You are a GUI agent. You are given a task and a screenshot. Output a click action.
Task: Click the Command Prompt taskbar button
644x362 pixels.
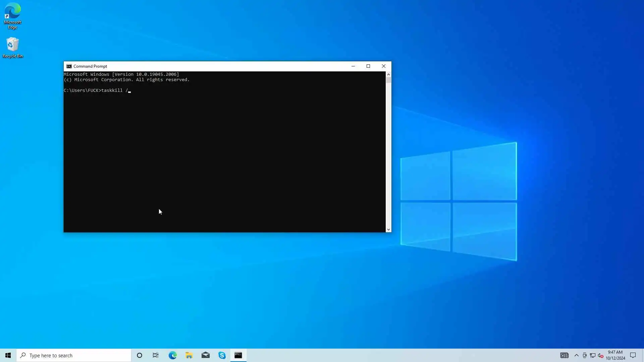pyautogui.click(x=238, y=355)
